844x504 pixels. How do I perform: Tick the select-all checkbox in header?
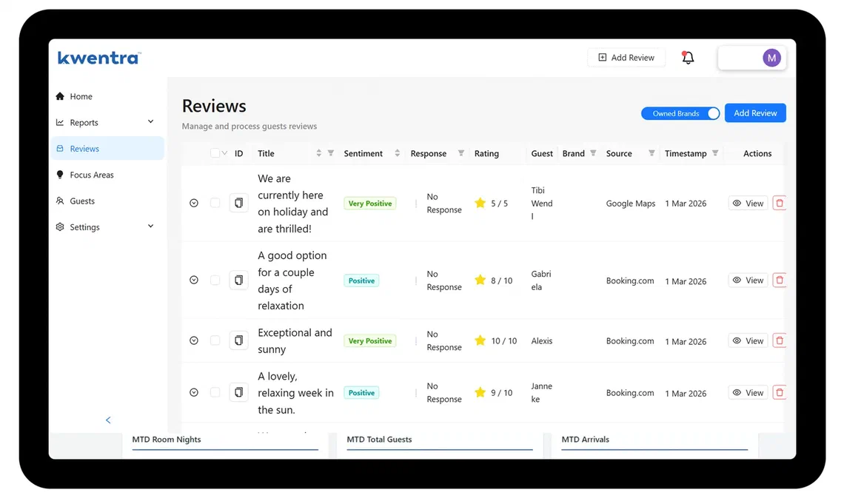[x=215, y=153]
